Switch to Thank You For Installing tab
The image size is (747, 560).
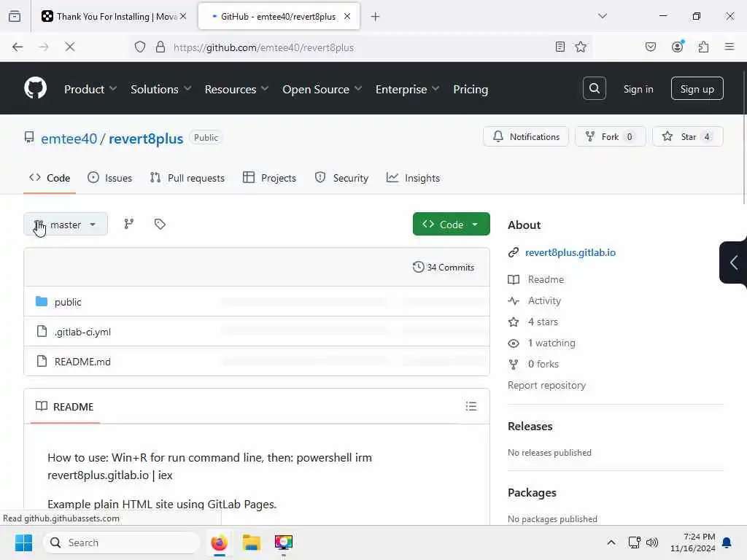(x=109, y=17)
